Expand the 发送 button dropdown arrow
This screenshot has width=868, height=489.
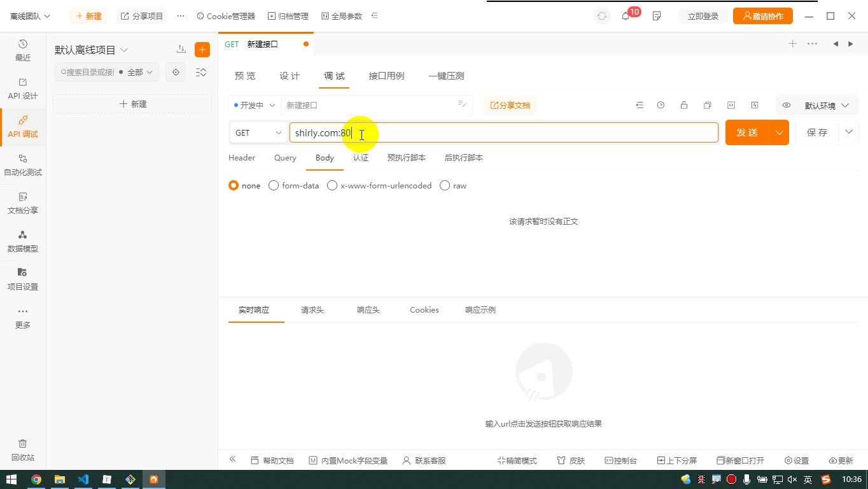(780, 132)
